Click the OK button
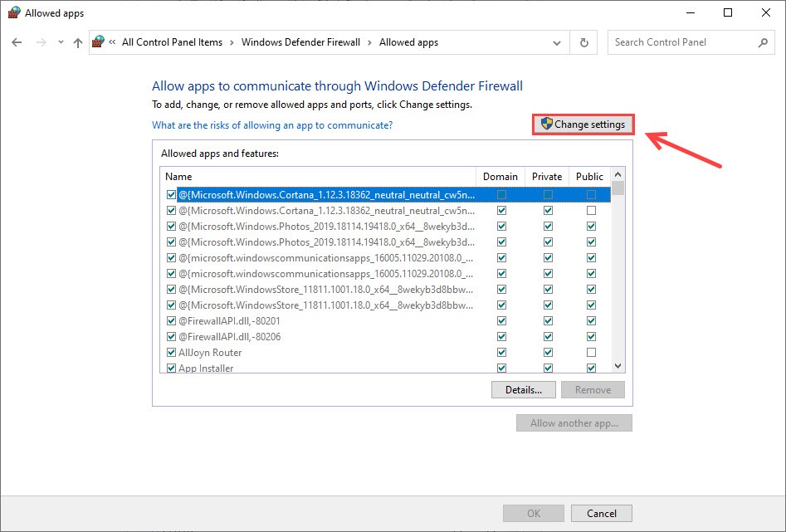 click(534, 513)
